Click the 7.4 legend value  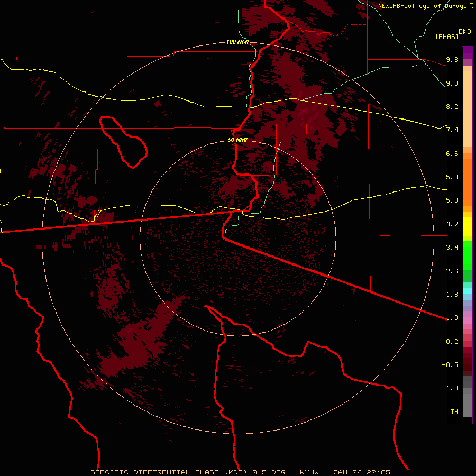pos(452,130)
